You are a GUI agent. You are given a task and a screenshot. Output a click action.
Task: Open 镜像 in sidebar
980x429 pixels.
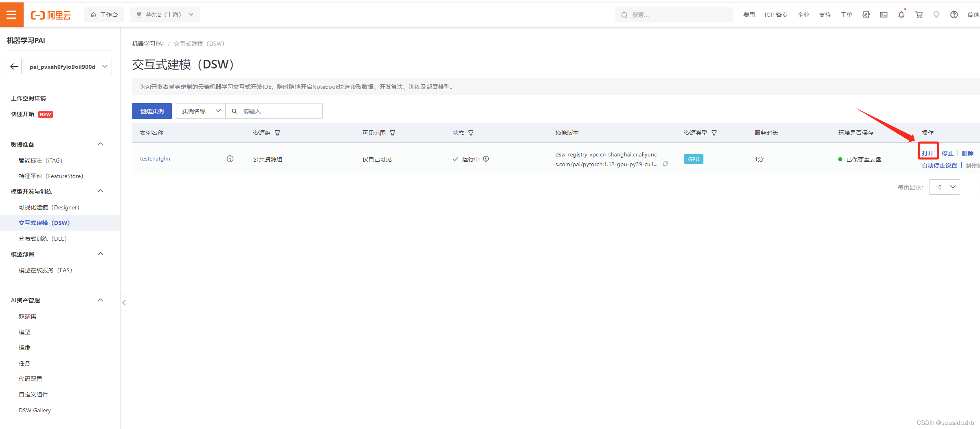pos(24,348)
